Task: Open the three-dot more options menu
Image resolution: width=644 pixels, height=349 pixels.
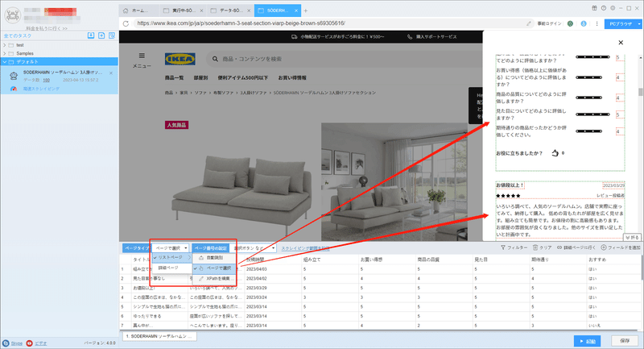Action: (x=597, y=23)
